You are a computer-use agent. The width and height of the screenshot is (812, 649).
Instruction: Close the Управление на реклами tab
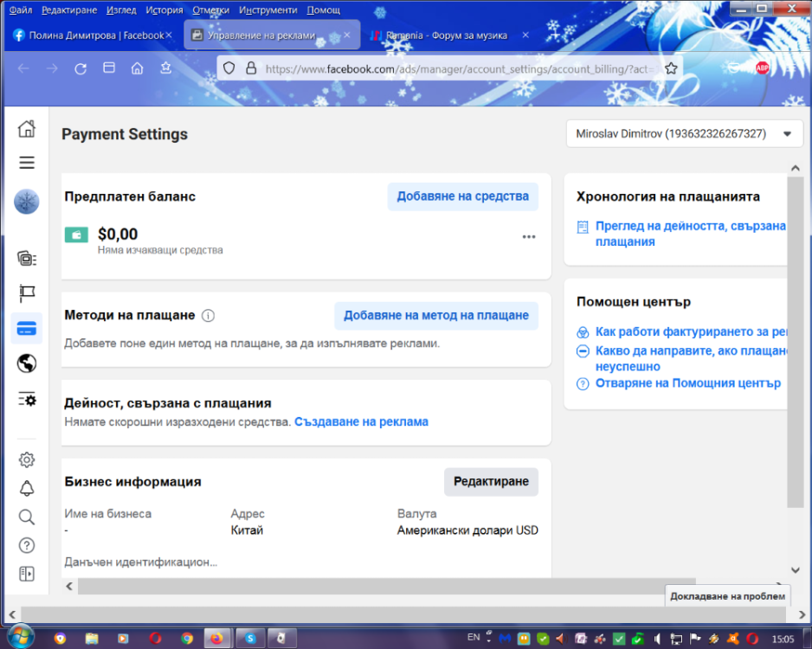[347, 35]
